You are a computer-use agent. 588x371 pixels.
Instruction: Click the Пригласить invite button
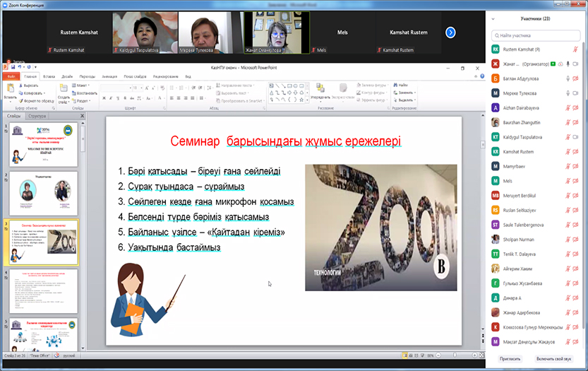(510, 359)
